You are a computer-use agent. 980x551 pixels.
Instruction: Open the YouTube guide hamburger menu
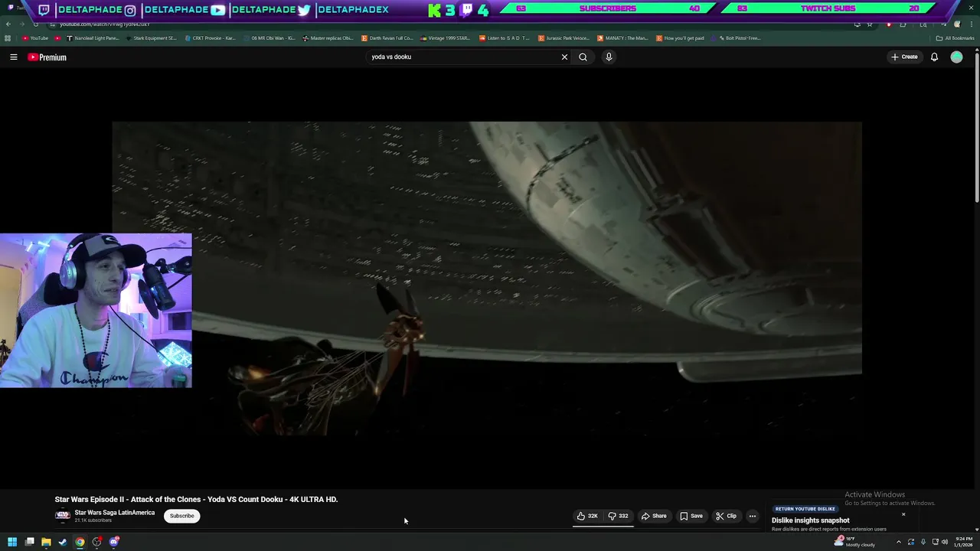coord(14,57)
